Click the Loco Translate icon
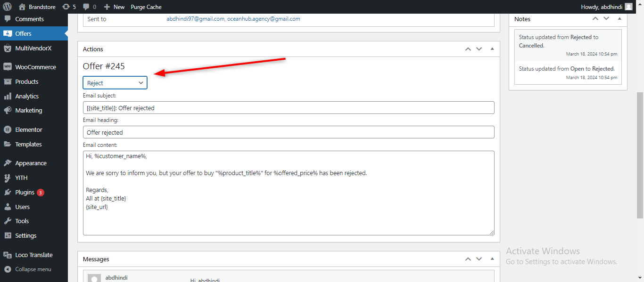The width and height of the screenshot is (644, 282). [x=7, y=255]
